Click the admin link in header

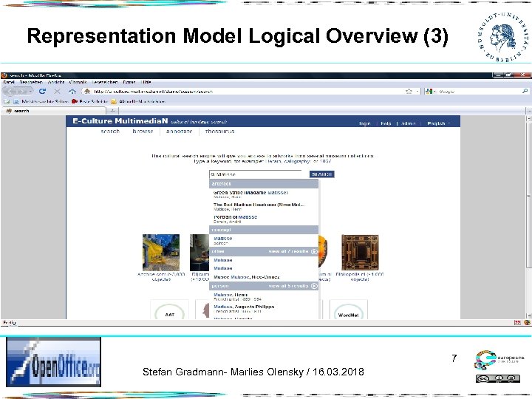click(x=408, y=123)
